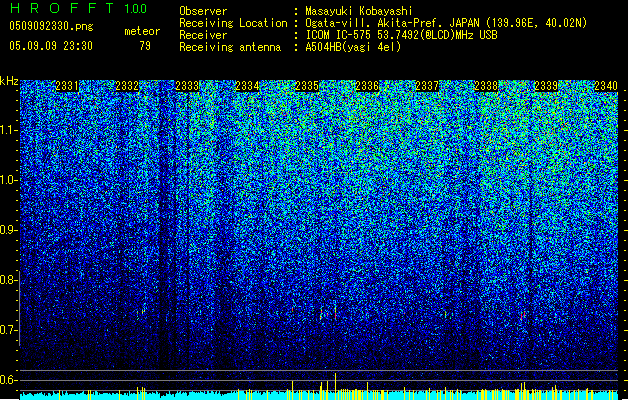Viewport: 629px width, 400px height.
Task: Click antenna value A504HB(yagi 4el)
Action: tap(353, 47)
